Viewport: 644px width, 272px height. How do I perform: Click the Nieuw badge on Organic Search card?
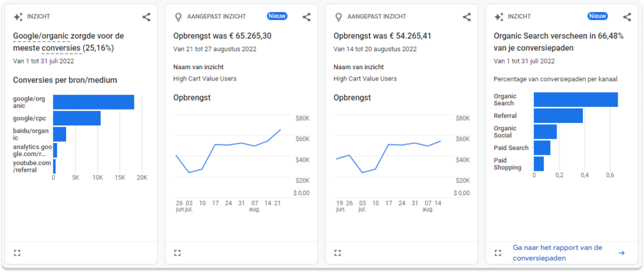(x=597, y=16)
